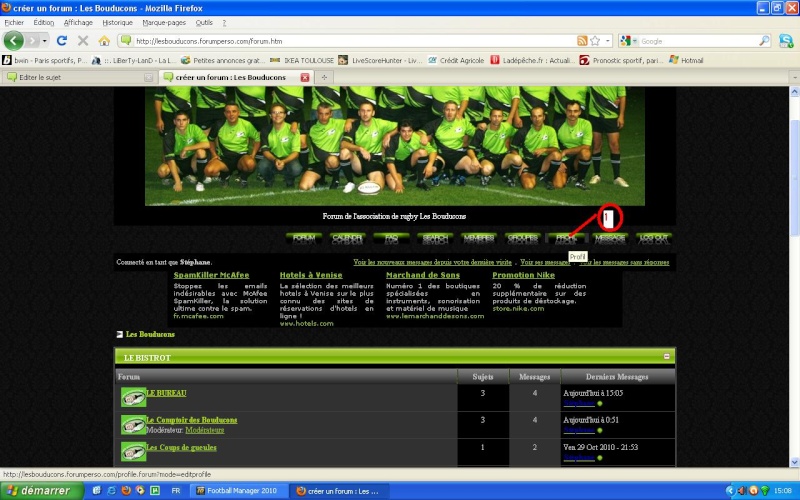The image size is (800, 500).
Task: Open the Outils menu
Action: pyautogui.click(x=204, y=22)
